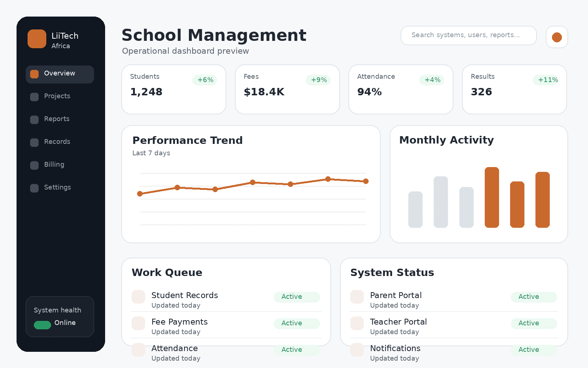588x368 pixels.
Task: Click the 326 results value
Action: [x=481, y=92]
